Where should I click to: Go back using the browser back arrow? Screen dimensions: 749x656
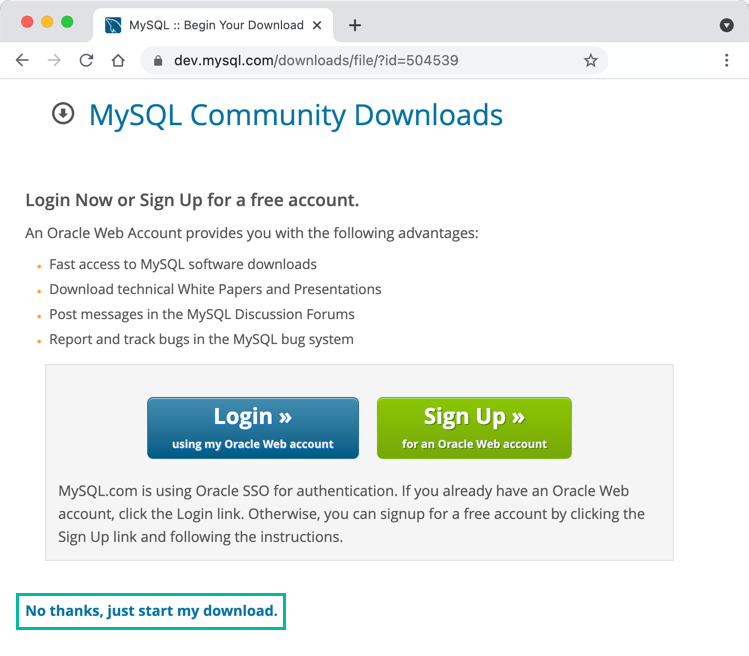[x=22, y=60]
